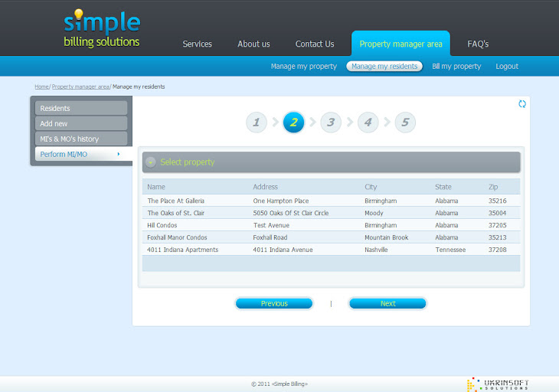Screen dimensions: 559x392
Task: Click the Test Avenue address cell
Action: 271,225
